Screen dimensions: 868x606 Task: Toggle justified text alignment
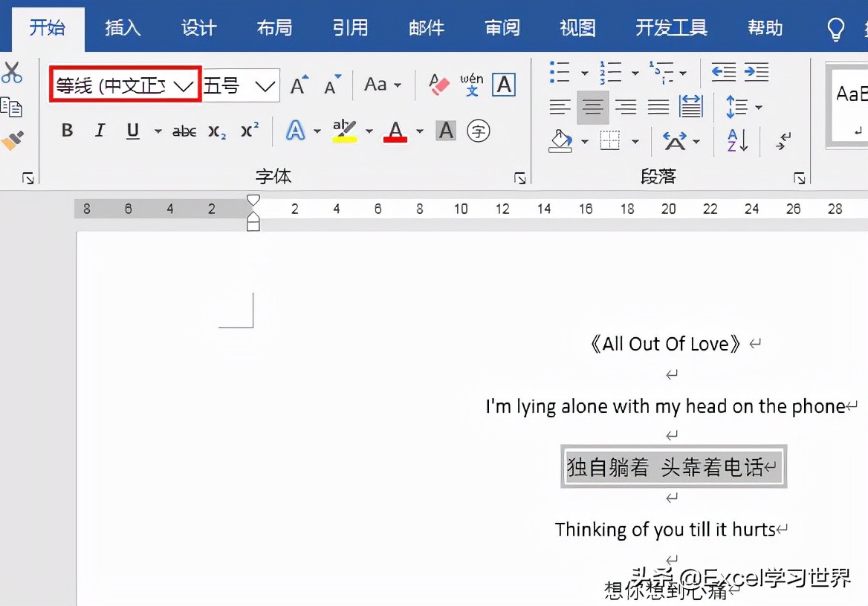point(658,107)
